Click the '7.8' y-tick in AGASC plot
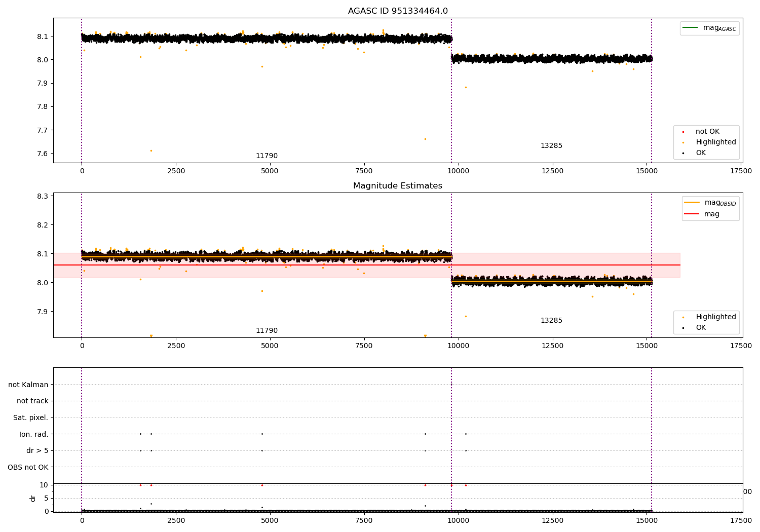Screen dimensions: 760x532 click(43, 106)
